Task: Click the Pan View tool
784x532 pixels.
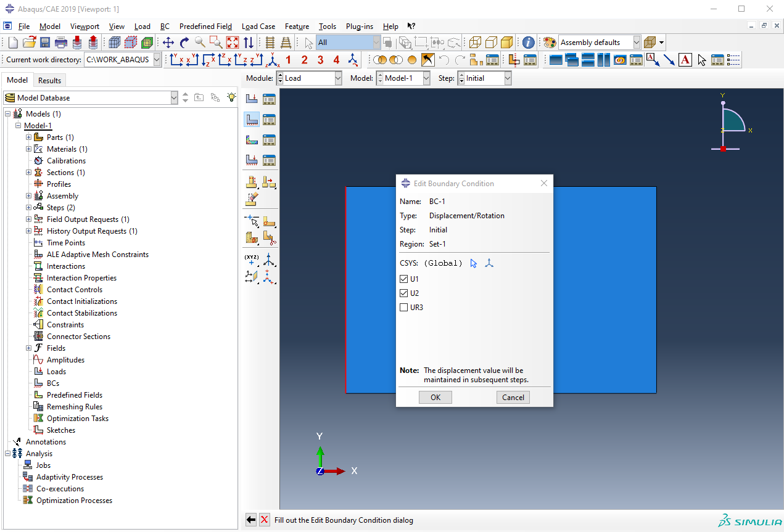Action: tap(168, 43)
